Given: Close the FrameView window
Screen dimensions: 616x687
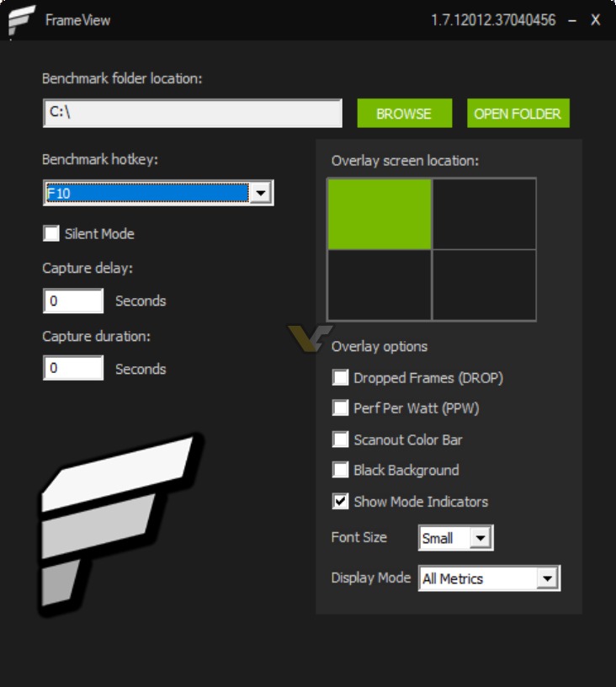Looking at the screenshot, I should pos(595,20).
